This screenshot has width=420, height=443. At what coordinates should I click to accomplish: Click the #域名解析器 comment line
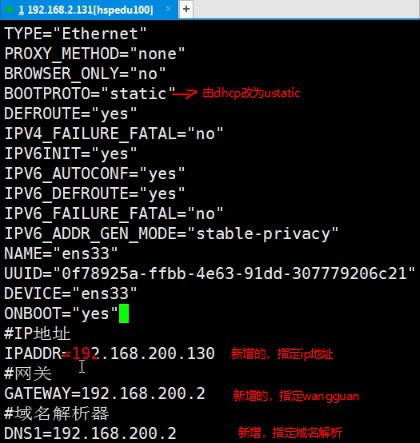pyautogui.click(x=56, y=413)
